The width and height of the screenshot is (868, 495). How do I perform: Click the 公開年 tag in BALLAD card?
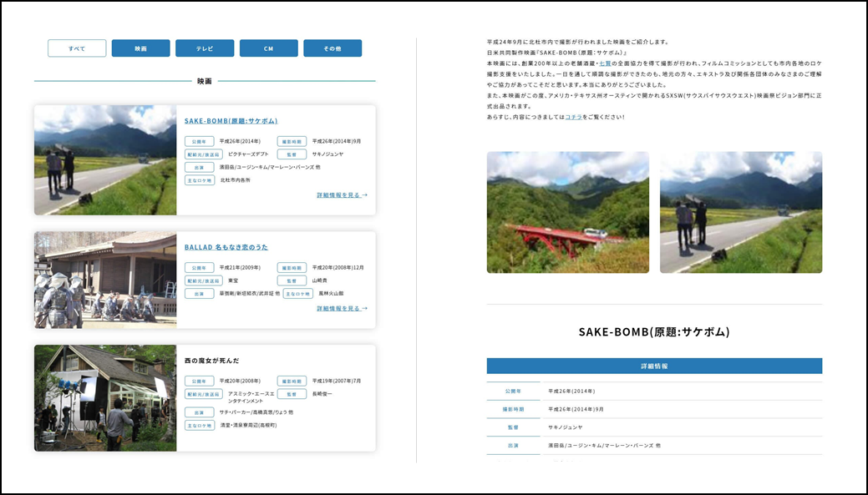coord(200,268)
